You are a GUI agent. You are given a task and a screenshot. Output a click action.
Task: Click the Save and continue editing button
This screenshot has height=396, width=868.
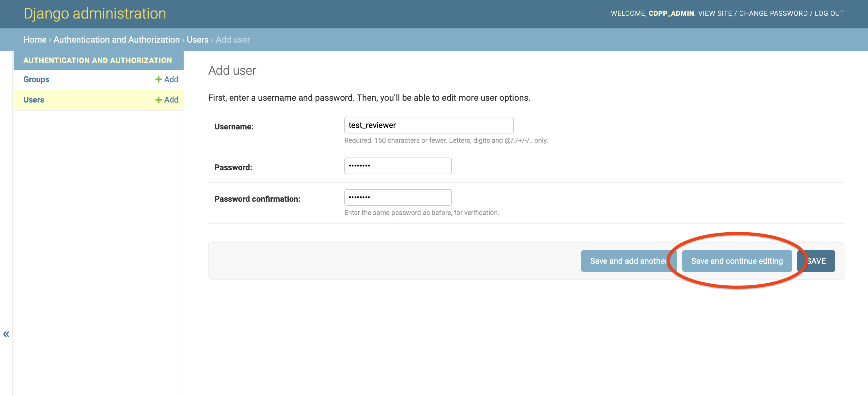coord(737,261)
